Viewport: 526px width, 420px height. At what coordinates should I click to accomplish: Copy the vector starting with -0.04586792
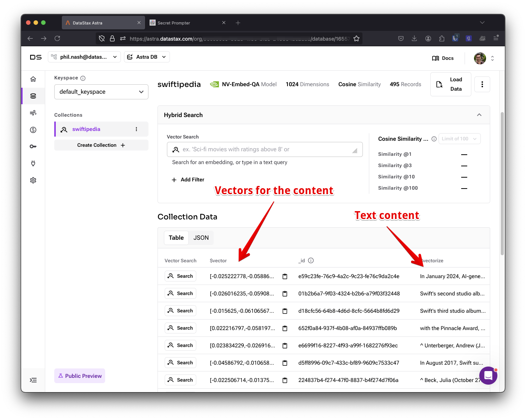pyautogui.click(x=285, y=363)
